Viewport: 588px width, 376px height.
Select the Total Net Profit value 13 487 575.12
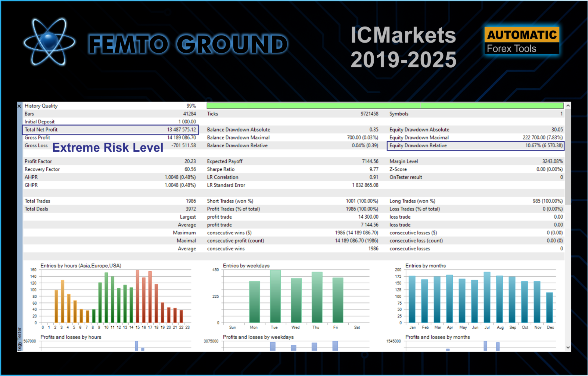(x=181, y=130)
